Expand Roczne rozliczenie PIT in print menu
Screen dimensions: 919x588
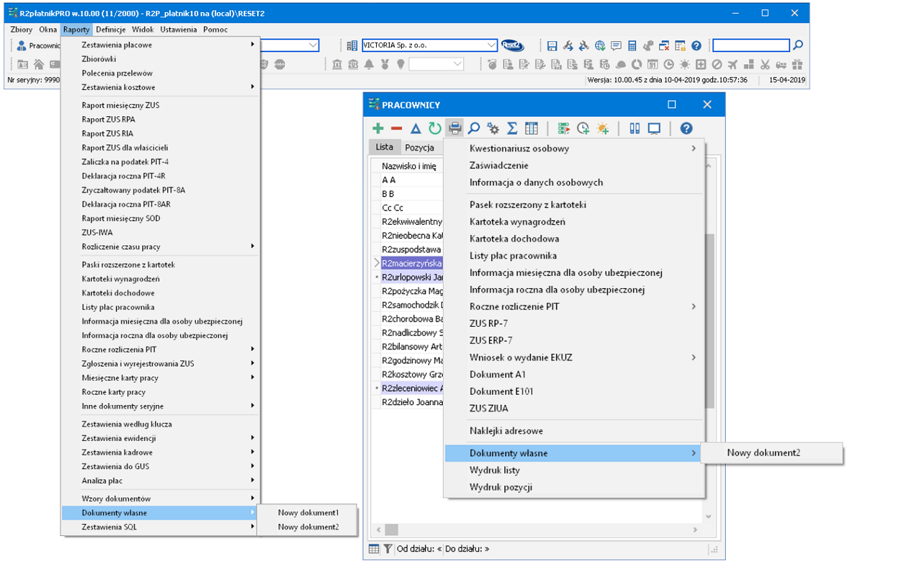tap(574, 306)
